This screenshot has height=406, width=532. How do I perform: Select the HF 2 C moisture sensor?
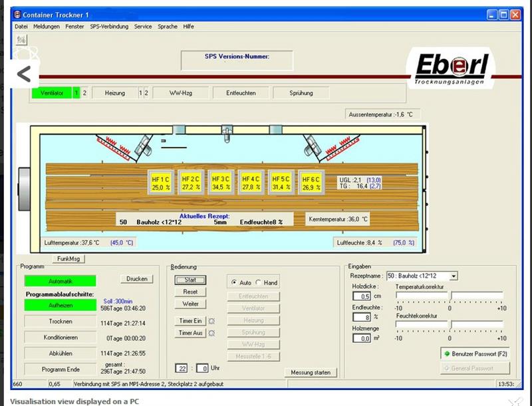click(x=191, y=183)
